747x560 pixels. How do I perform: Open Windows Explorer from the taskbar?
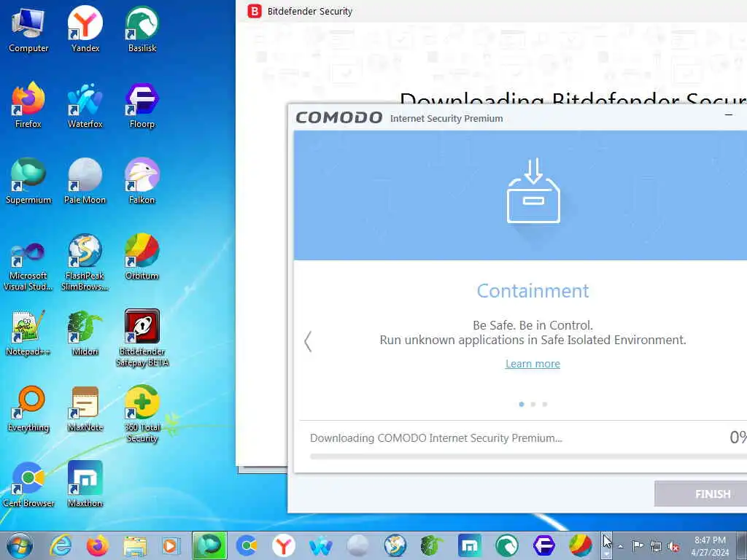135,545
